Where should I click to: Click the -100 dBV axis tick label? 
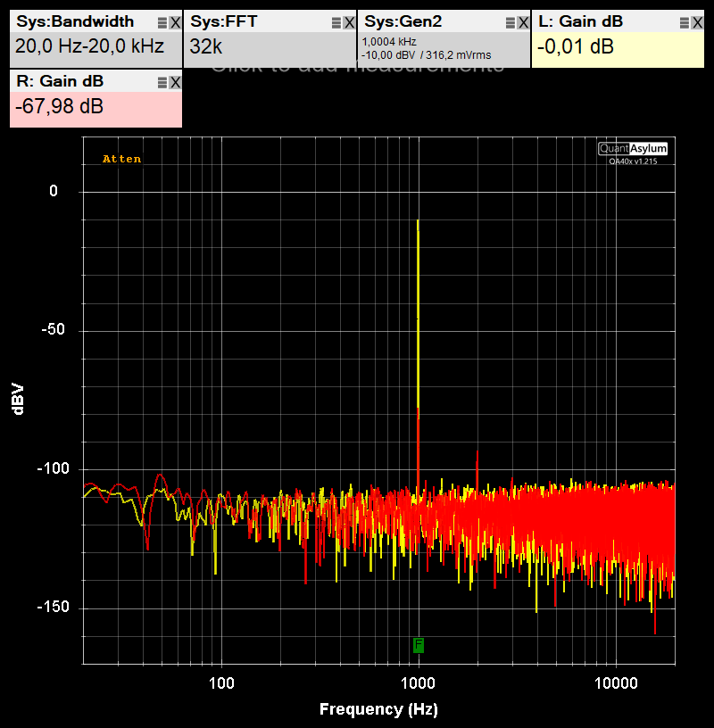(54, 468)
